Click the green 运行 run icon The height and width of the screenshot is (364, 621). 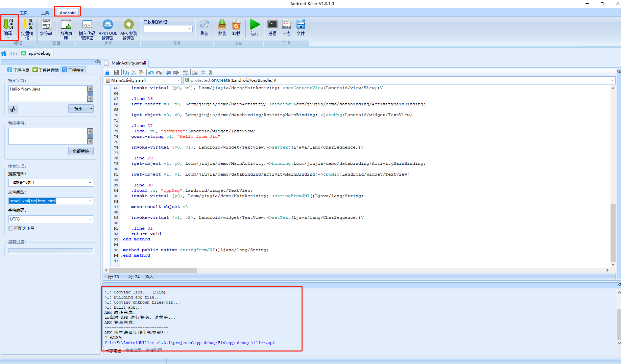coord(255,27)
